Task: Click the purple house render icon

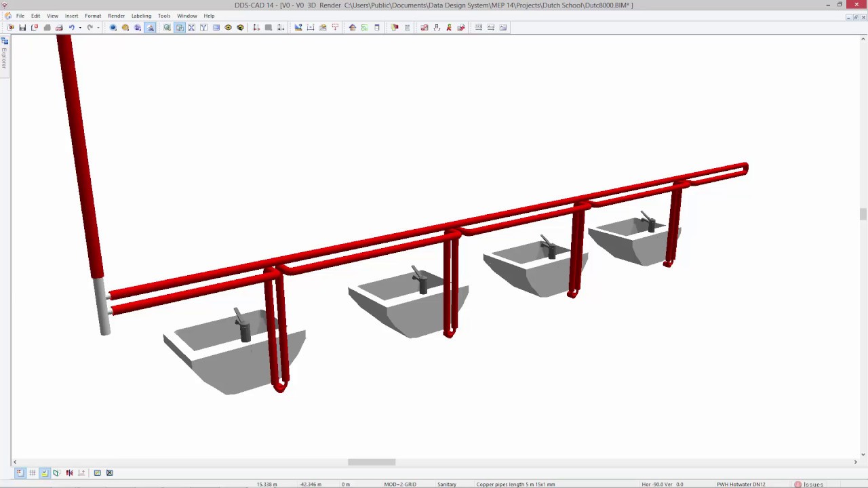Action: [x=138, y=27]
